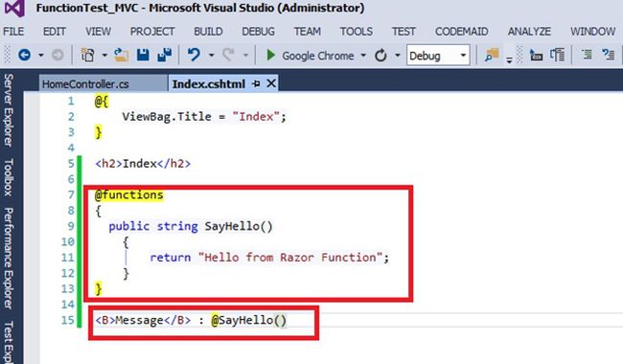Open the New Project dropdown arrow
This screenshot has width=623, height=364.
click(104, 56)
